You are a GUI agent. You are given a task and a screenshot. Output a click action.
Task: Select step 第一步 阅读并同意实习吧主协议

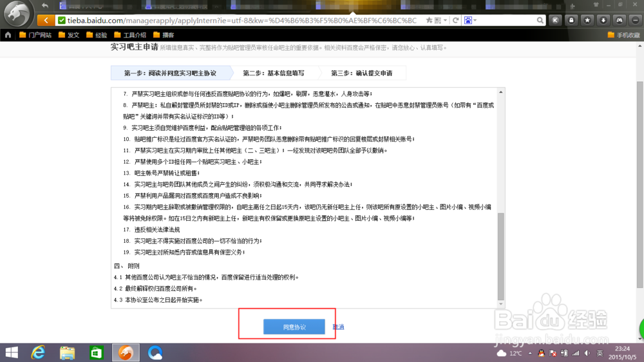click(170, 73)
